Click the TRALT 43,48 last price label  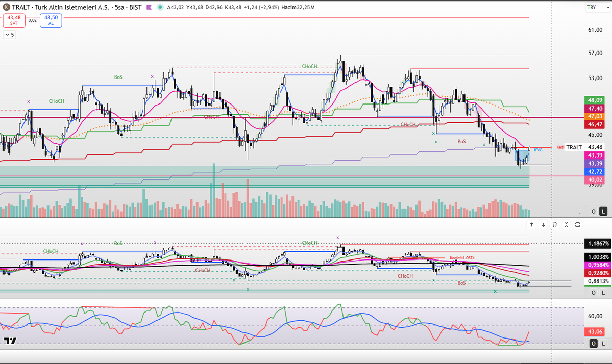click(584, 147)
